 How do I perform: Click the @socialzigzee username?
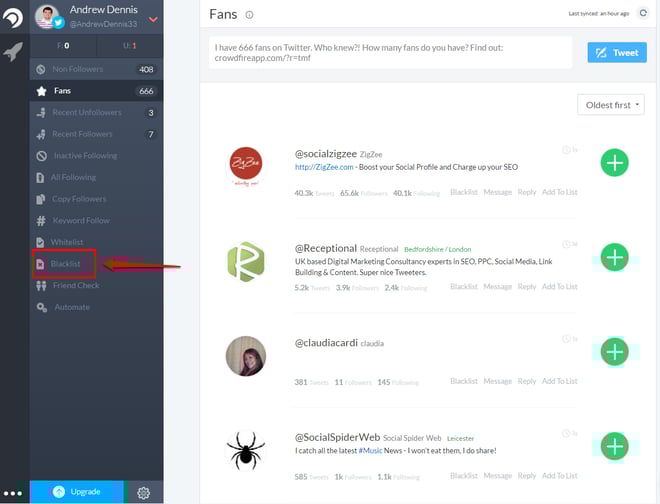(x=326, y=154)
